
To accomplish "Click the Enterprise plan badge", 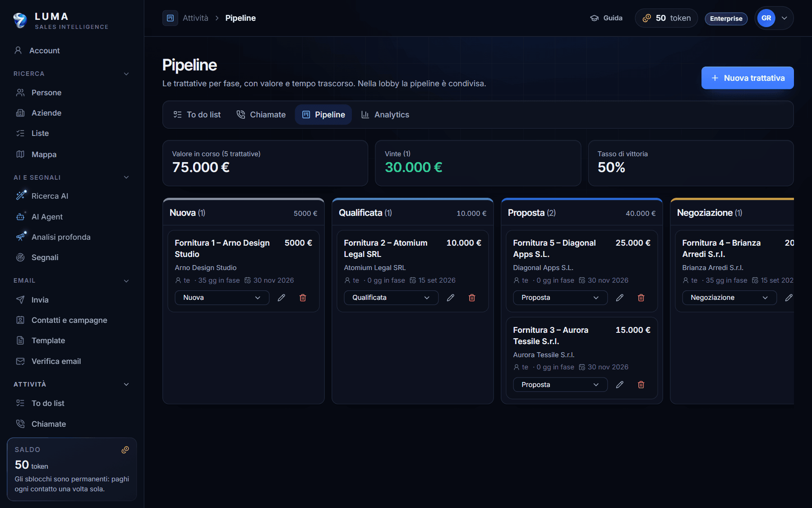I will (x=726, y=19).
